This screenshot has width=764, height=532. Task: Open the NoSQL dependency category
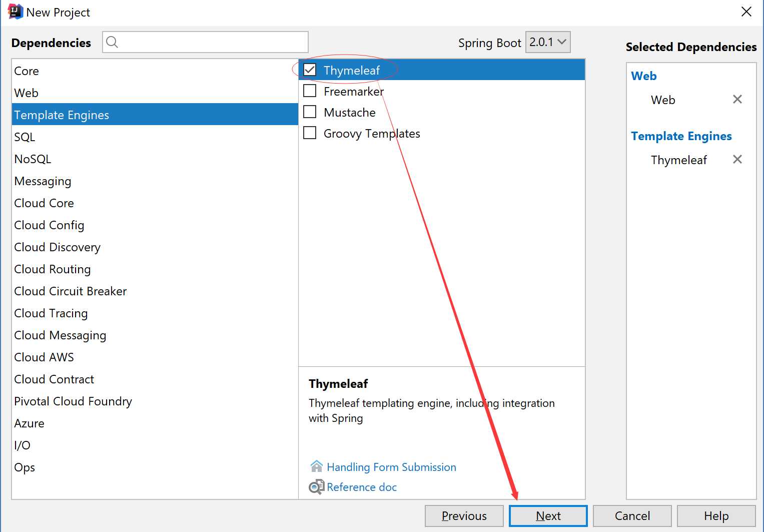pyautogui.click(x=155, y=159)
